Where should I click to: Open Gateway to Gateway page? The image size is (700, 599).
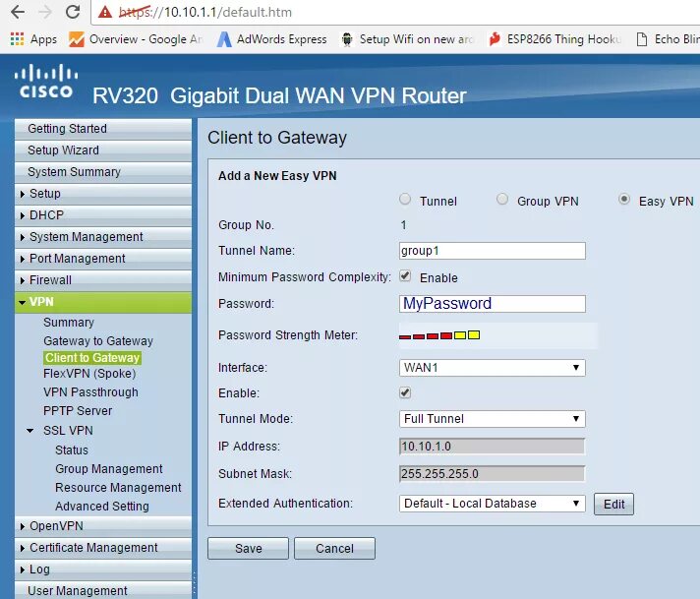[x=98, y=341]
